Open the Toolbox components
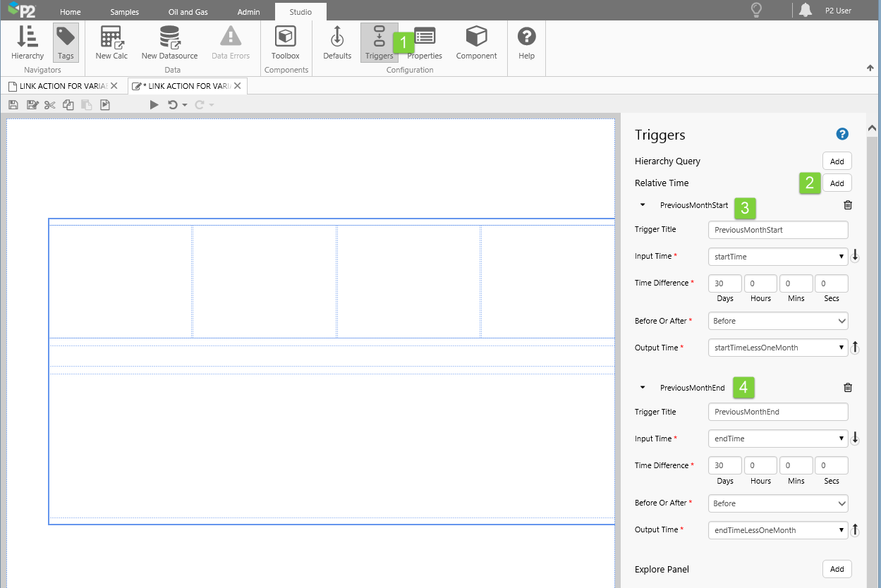 point(285,42)
